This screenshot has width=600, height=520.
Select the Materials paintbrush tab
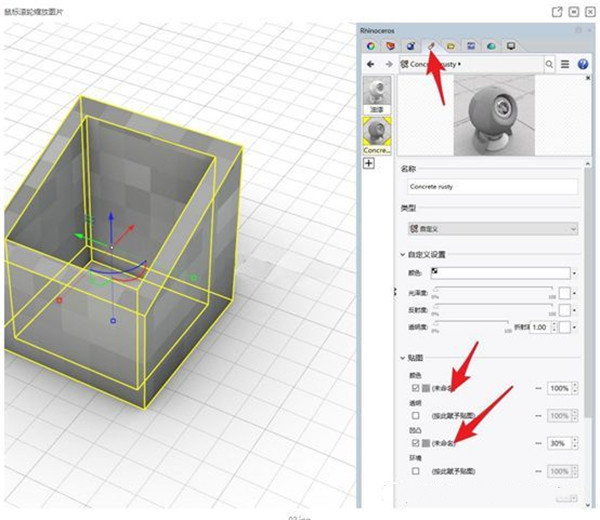[431, 46]
